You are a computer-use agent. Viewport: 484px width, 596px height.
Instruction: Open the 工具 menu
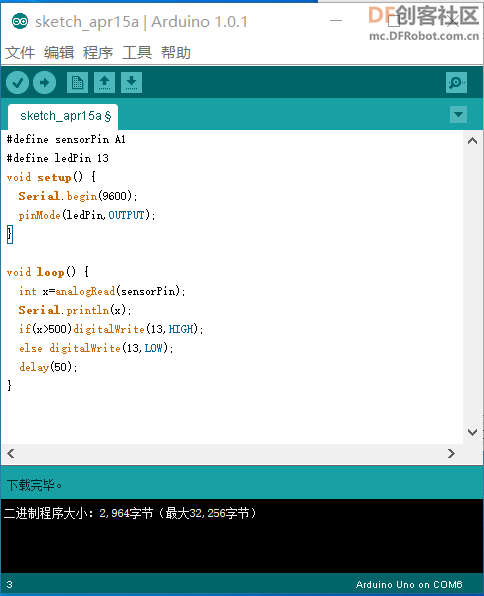click(x=137, y=52)
